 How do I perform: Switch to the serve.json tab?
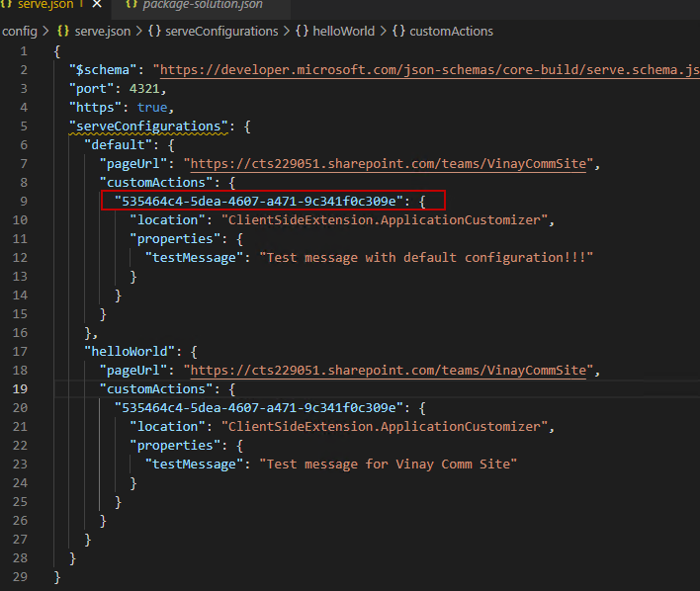coord(45,5)
